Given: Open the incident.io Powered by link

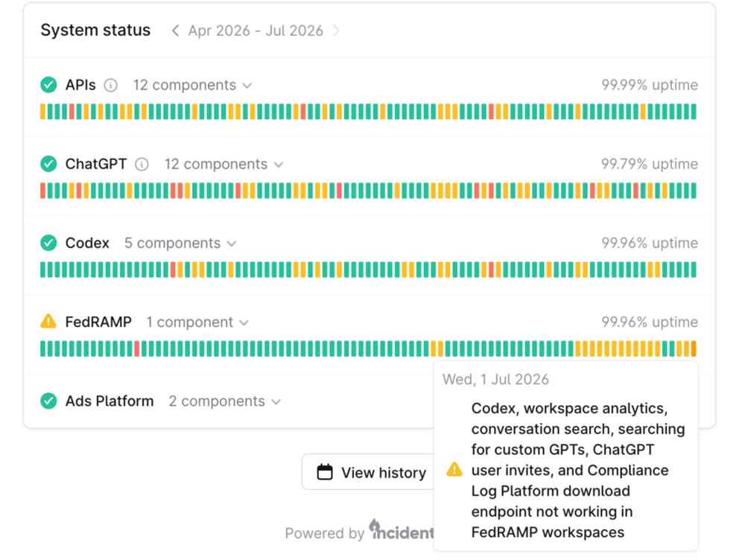Looking at the screenshot, I should [x=359, y=531].
